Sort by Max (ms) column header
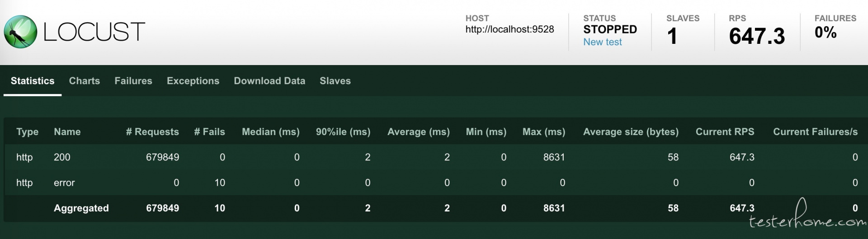 (544, 132)
